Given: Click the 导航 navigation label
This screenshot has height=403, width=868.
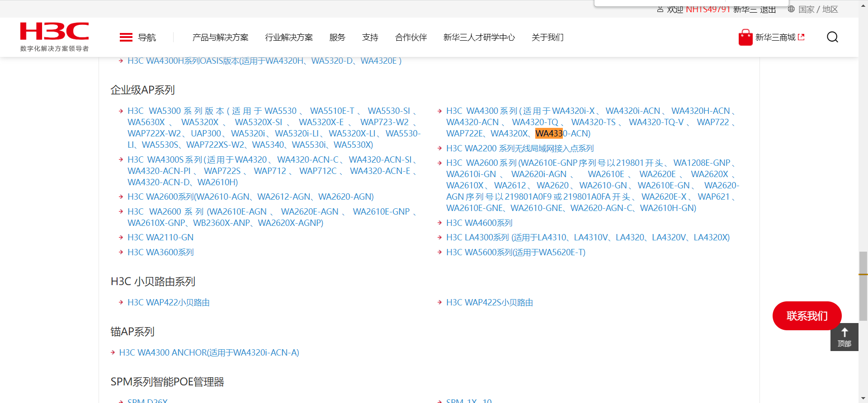Looking at the screenshot, I should pos(147,37).
